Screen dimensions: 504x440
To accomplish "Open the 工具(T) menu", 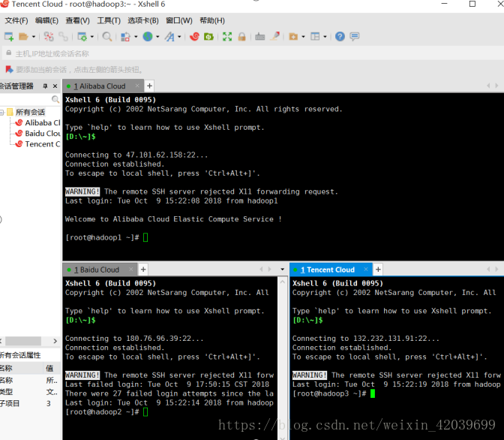I will [x=109, y=21].
